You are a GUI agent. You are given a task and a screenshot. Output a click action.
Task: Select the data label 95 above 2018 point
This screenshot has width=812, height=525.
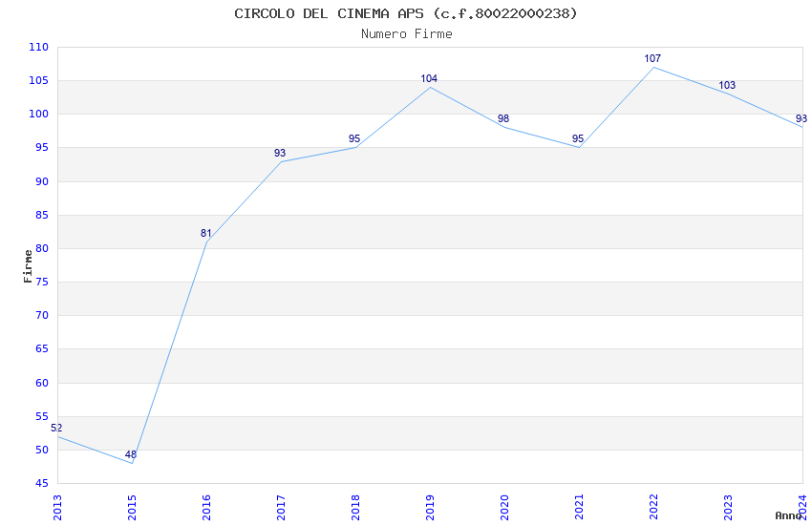click(x=354, y=138)
